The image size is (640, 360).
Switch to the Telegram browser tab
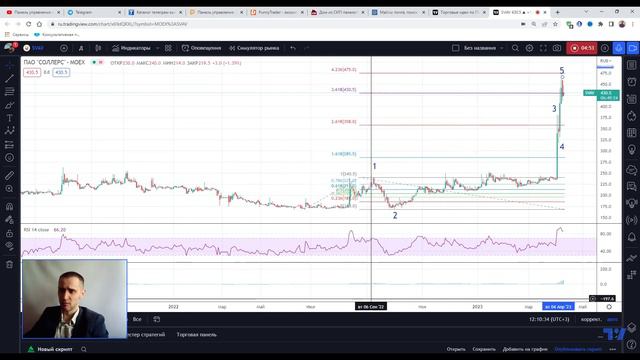(93, 12)
